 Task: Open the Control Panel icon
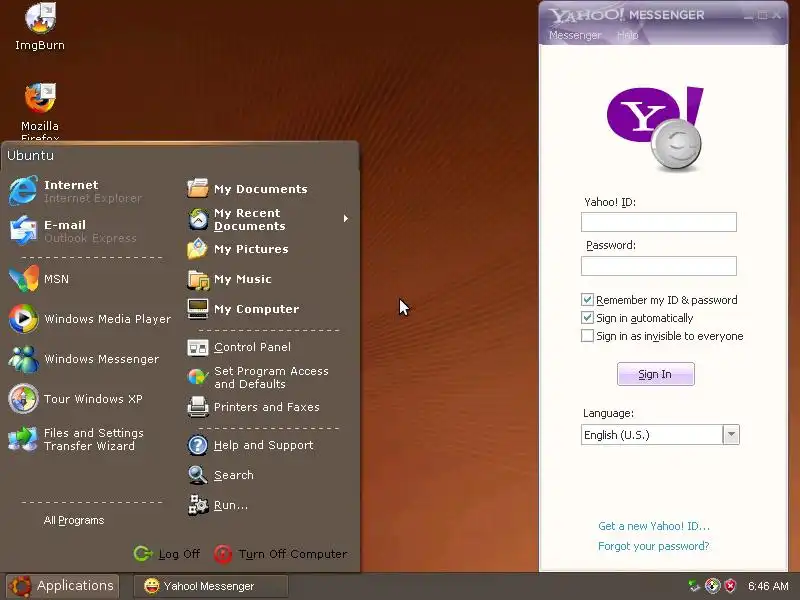pyautogui.click(x=197, y=347)
